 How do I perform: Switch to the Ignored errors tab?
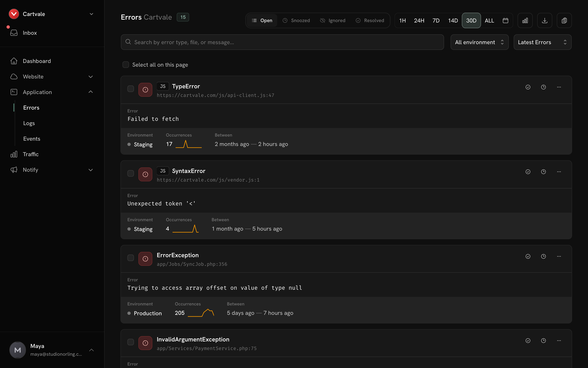pyautogui.click(x=333, y=20)
